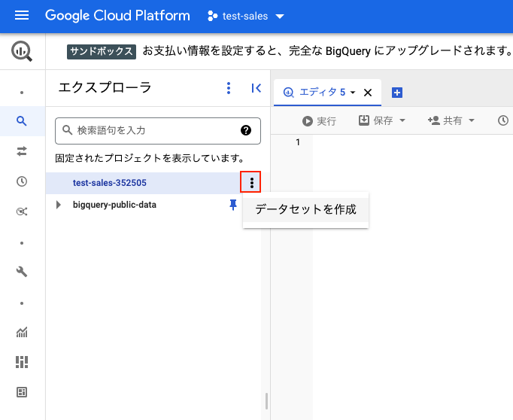Screen dimensions: 513x420
Task: Open the capacity management blocks icon
Action: [22, 362]
